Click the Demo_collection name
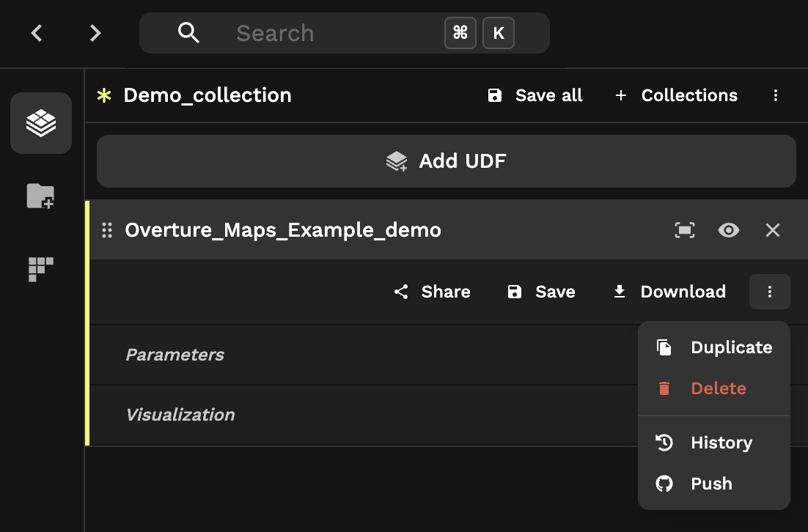 [207, 95]
